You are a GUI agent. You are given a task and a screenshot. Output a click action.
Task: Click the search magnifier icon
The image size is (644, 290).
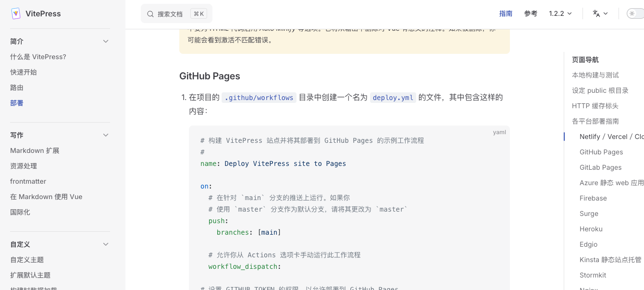(150, 14)
